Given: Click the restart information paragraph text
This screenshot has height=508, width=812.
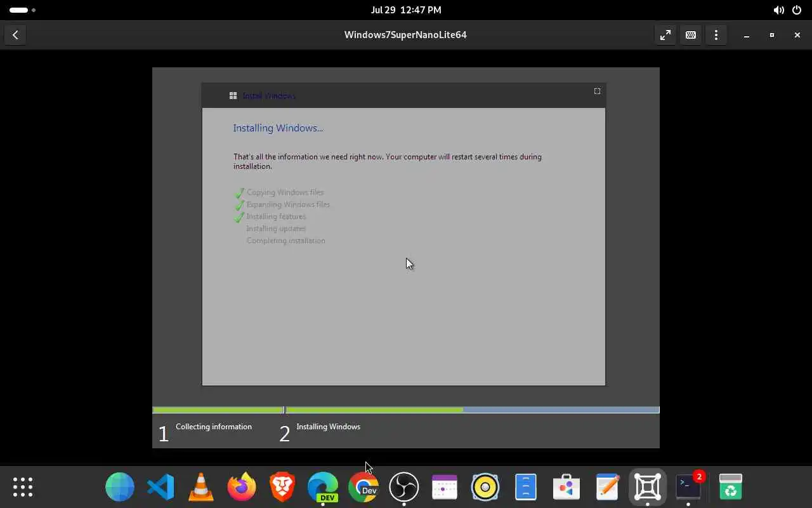Looking at the screenshot, I should pyautogui.click(x=388, y=161).
